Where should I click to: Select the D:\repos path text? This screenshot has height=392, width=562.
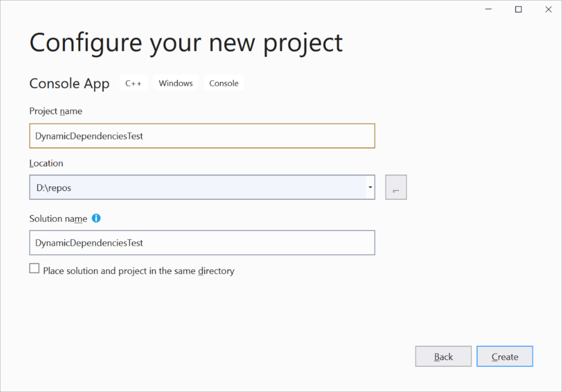55,187
